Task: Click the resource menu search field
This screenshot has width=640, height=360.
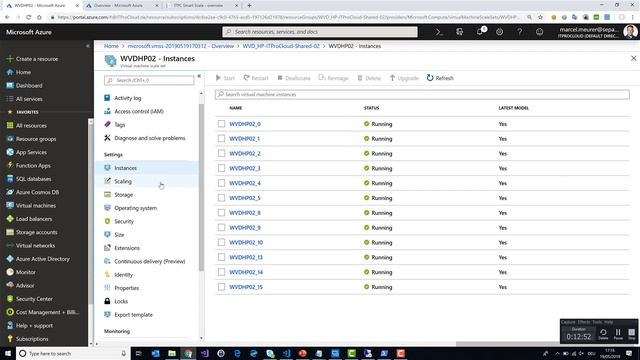Action: (149, 80)
